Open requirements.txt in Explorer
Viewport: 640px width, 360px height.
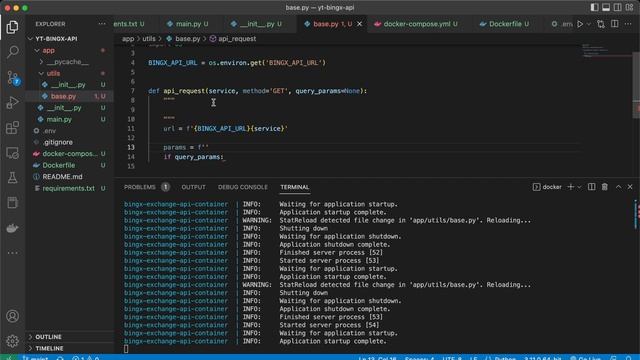(69, 188)
